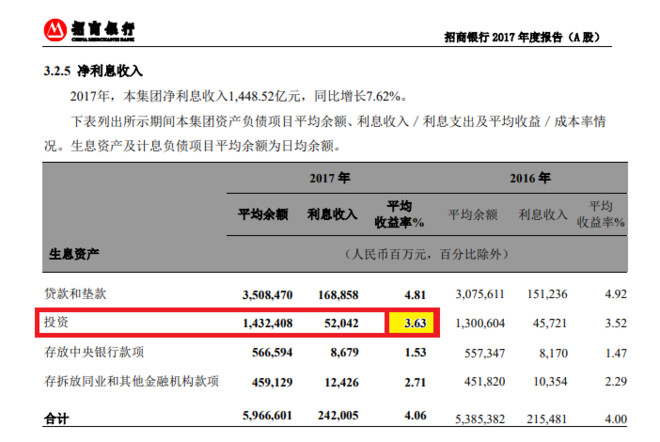Click the 贷款和垫款 row label
Viewport: 660px width, 442px height.
click(75, 293)
